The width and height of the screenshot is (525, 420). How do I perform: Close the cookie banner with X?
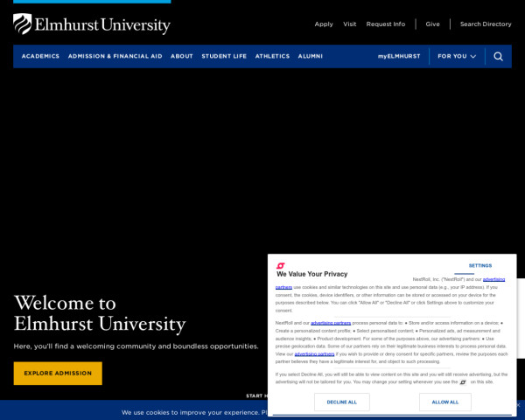518,405
